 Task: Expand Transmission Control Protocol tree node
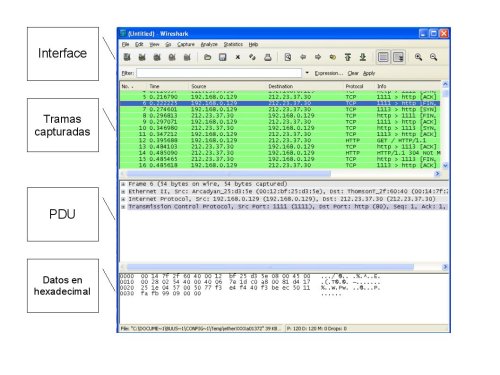pyautogui.click(x=123, y=207)
